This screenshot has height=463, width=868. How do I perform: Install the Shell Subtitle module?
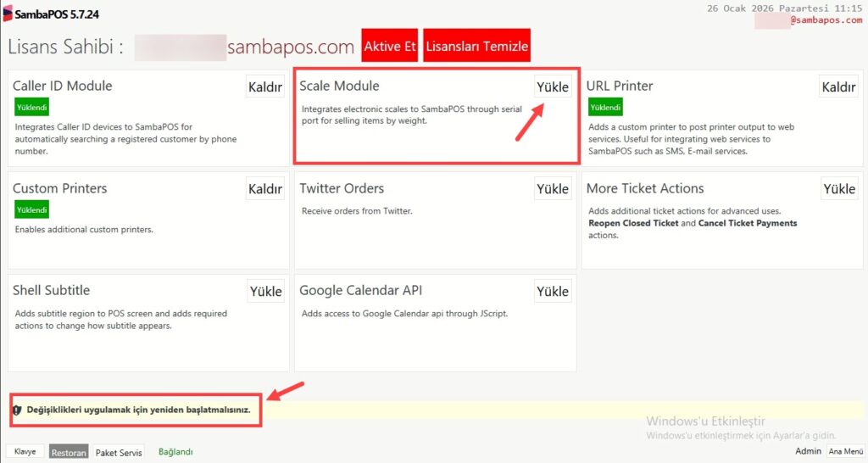click(x=265, y=292)
